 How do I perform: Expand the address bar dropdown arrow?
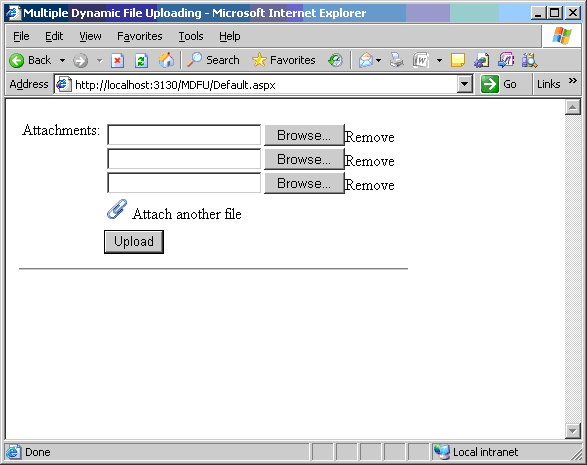point(464,84)
